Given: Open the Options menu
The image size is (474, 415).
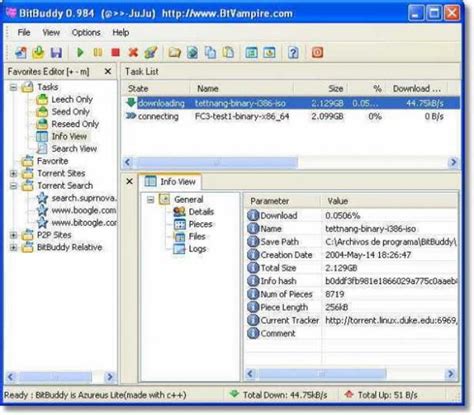Looking at the screenshot, I should click(86, 32).
